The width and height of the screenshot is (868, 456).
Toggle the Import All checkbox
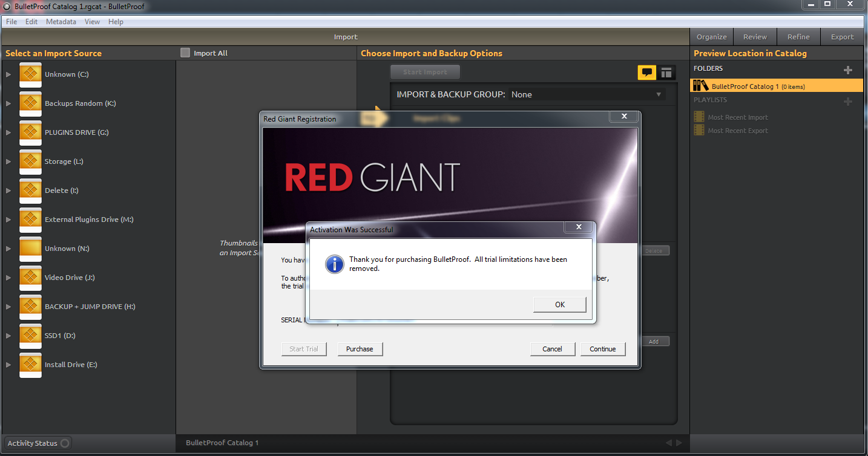pyautogui.click(x=185, y=53)
